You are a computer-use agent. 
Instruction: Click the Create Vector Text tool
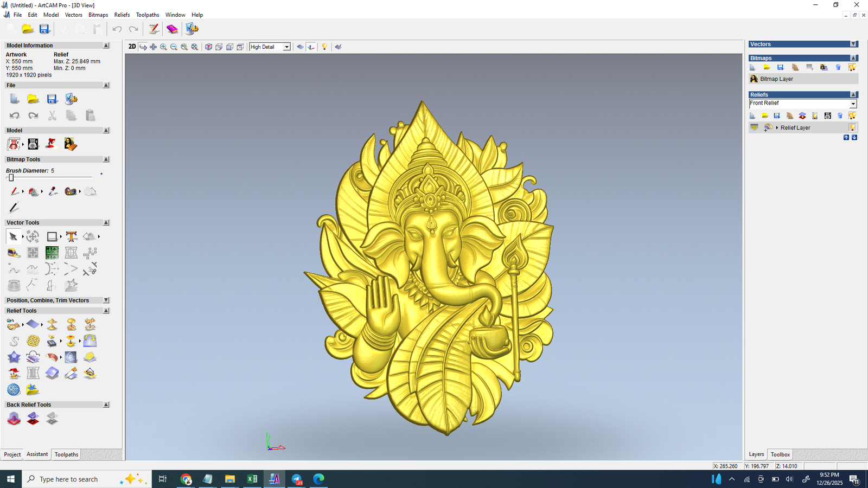click(x=71, y=236)
